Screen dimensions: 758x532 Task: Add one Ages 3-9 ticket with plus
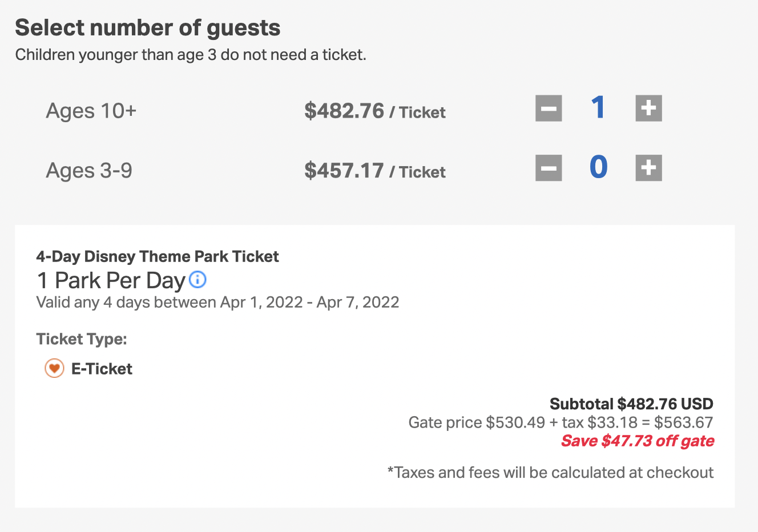(648, 168)
